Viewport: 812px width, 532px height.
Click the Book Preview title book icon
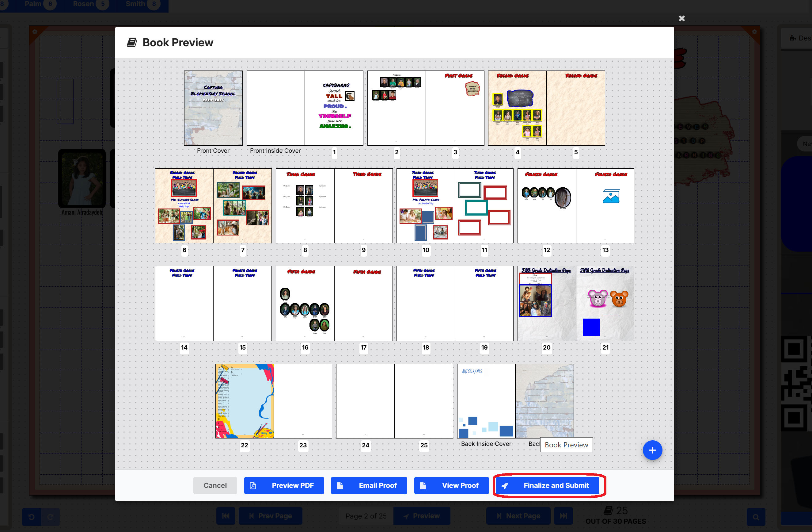pos(132,42)
